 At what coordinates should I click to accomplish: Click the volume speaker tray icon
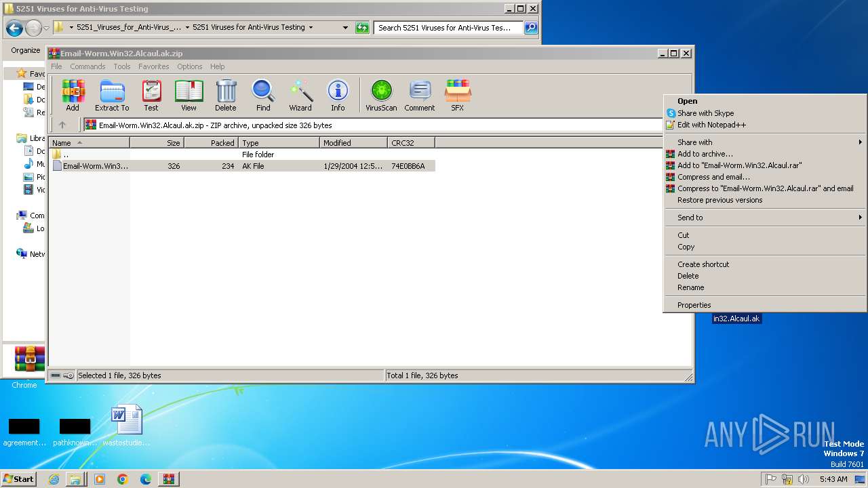[x=804, y=479]
